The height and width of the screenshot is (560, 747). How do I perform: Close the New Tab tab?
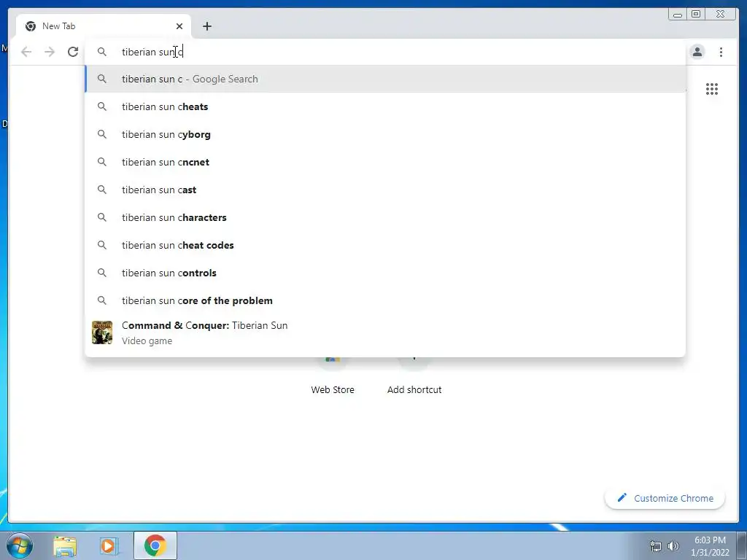(x=179, y=26)
